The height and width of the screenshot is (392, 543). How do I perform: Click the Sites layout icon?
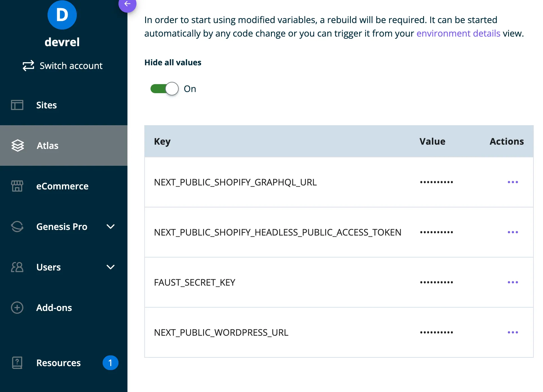(17, 105)
